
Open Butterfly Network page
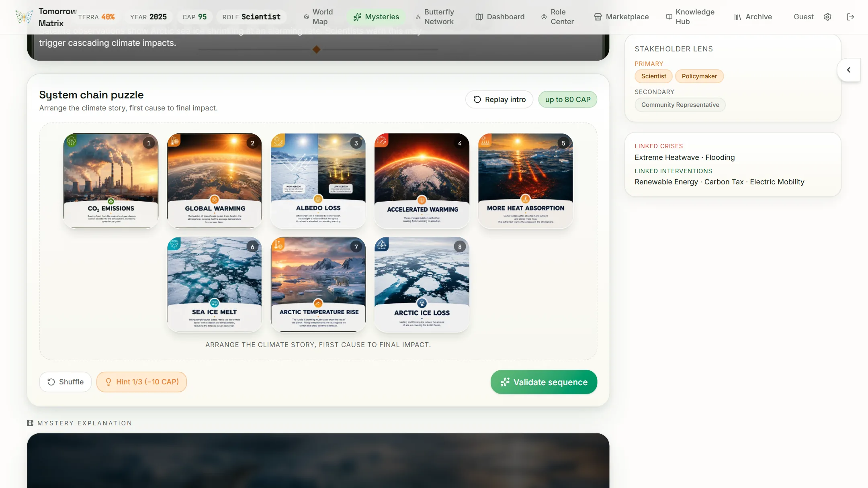pos(435,17)
